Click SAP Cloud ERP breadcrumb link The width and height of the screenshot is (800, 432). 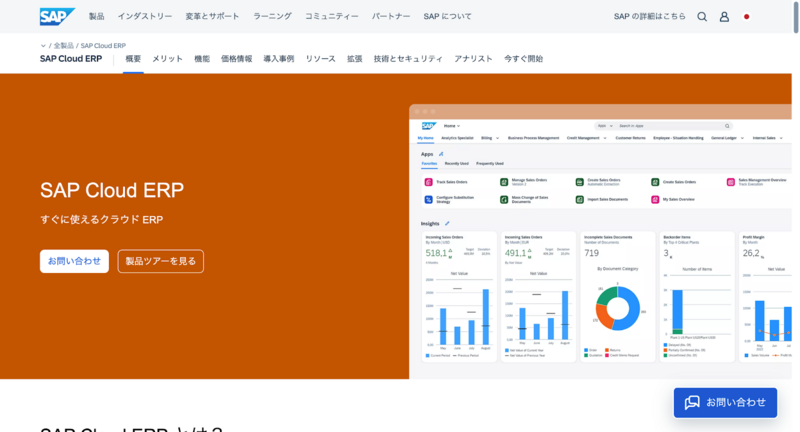click(x=103, y=46)
